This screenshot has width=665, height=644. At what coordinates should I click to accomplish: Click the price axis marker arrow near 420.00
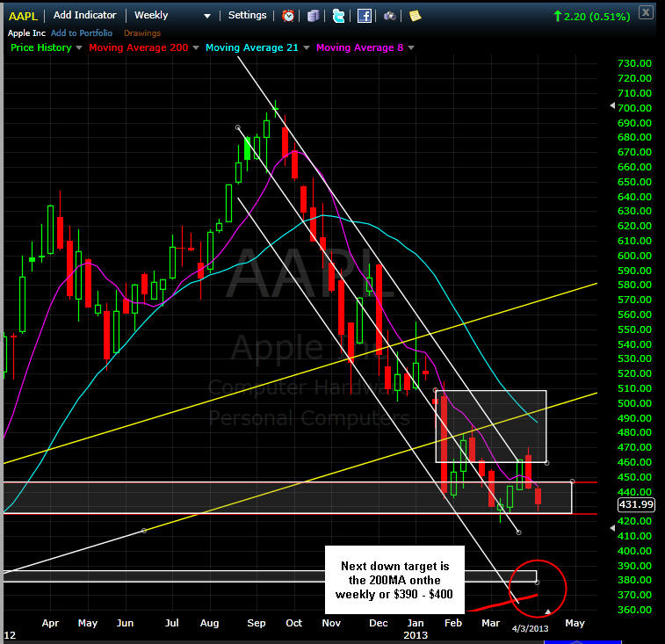click(x=612, y=528)
